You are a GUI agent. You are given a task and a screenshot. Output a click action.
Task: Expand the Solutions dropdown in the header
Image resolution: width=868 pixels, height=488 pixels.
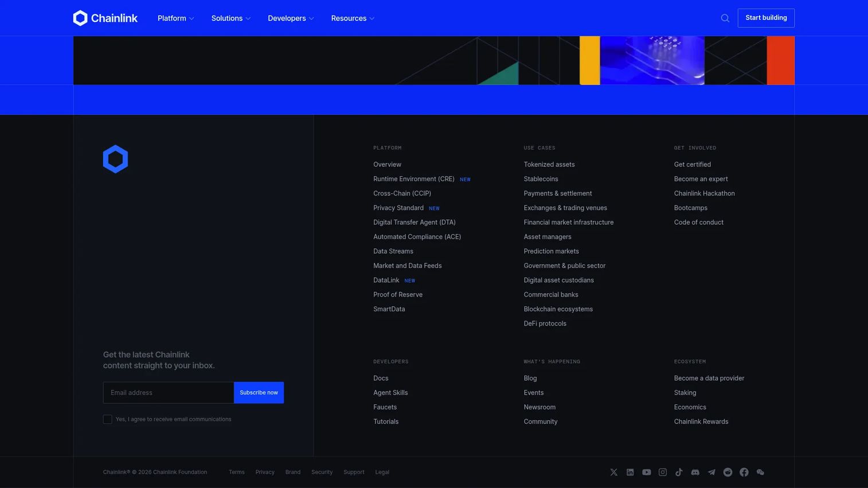tap(231, 18)
